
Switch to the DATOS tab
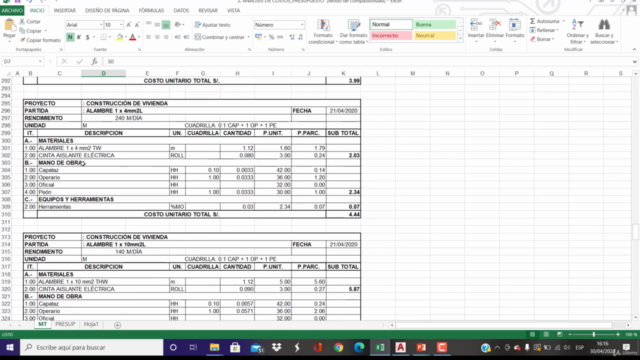pos(181,10)
